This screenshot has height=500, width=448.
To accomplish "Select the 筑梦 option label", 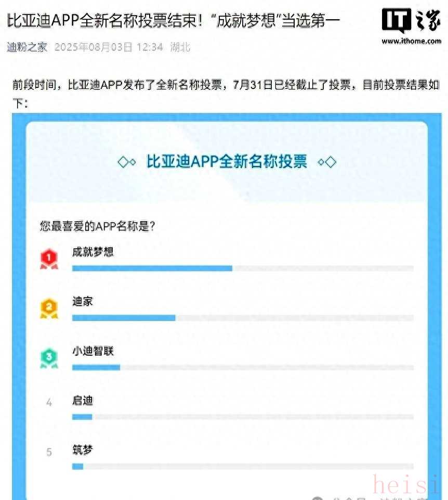I will [83, 450].
